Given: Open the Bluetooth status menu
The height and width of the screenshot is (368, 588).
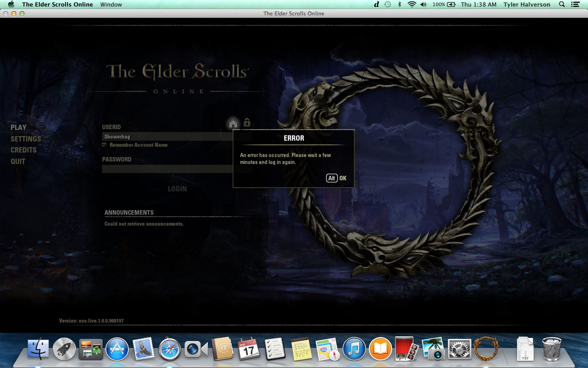Looking at the screenshot, I should click(399, 4).
